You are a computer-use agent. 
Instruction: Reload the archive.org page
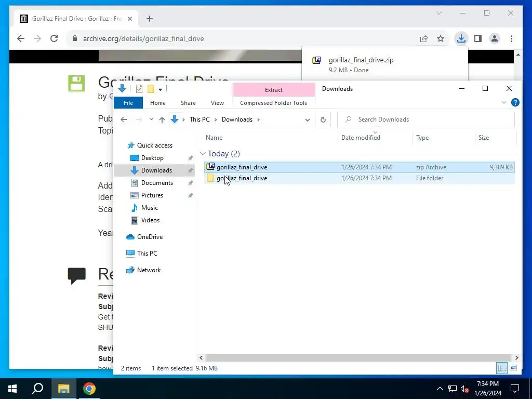tap(54, 38)
